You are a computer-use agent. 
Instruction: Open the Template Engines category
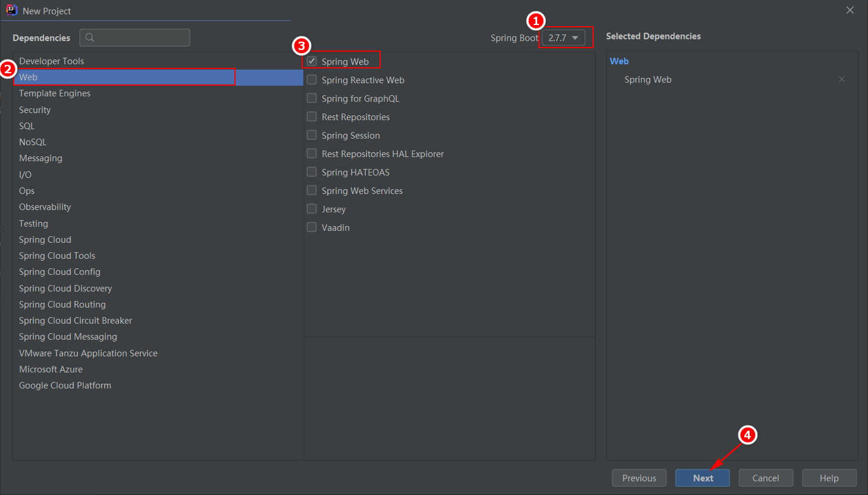[158, 93]
